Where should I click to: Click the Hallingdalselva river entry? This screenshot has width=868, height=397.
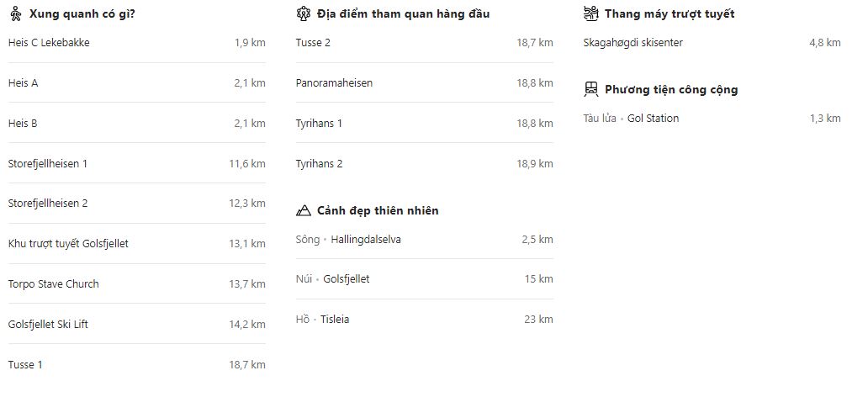click(366, 240)
